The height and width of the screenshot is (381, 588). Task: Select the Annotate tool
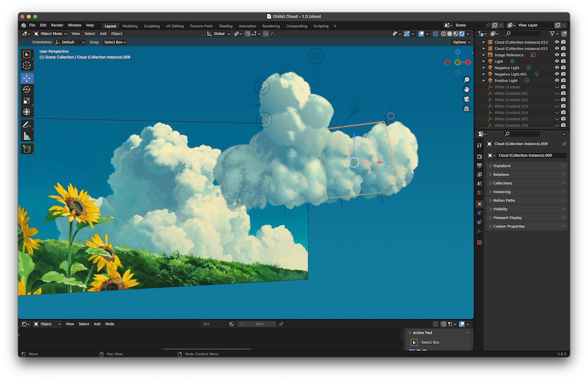point(26,125)
